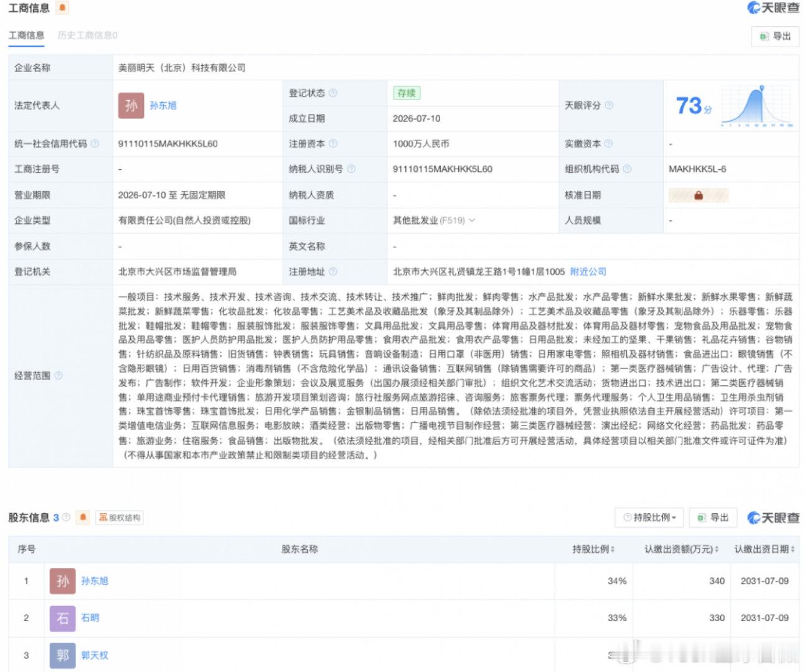Sort by 认缴出资额(万元) column header
805x672 pixels.
coord(681,549)
